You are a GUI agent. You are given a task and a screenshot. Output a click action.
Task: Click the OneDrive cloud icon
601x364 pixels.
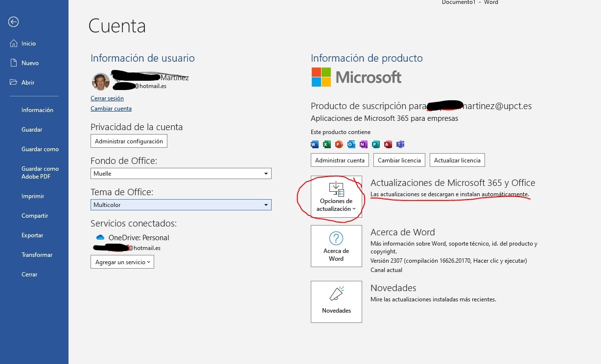tap(100, 238)
